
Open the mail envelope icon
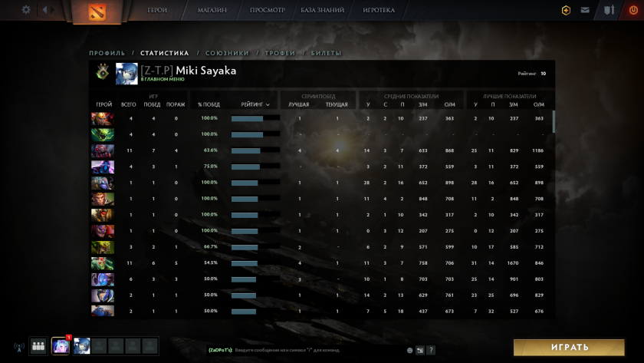click(x=585, y=10)
